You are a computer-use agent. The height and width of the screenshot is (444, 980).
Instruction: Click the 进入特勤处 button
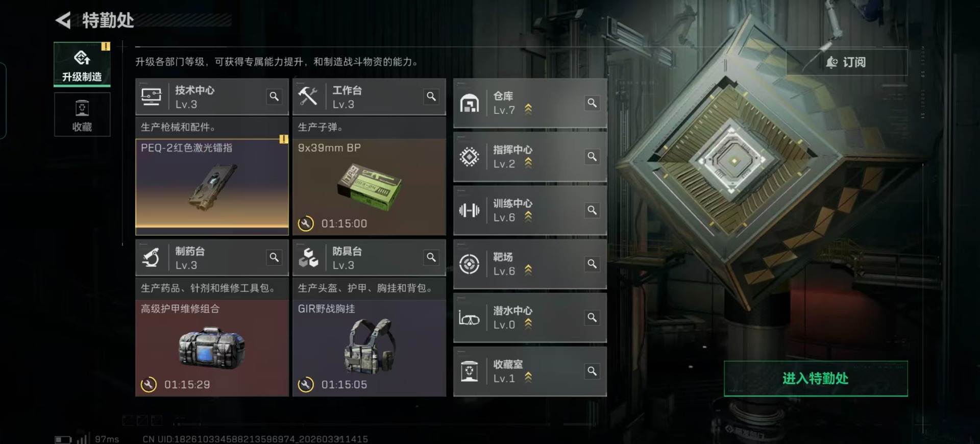coord(816,378)
